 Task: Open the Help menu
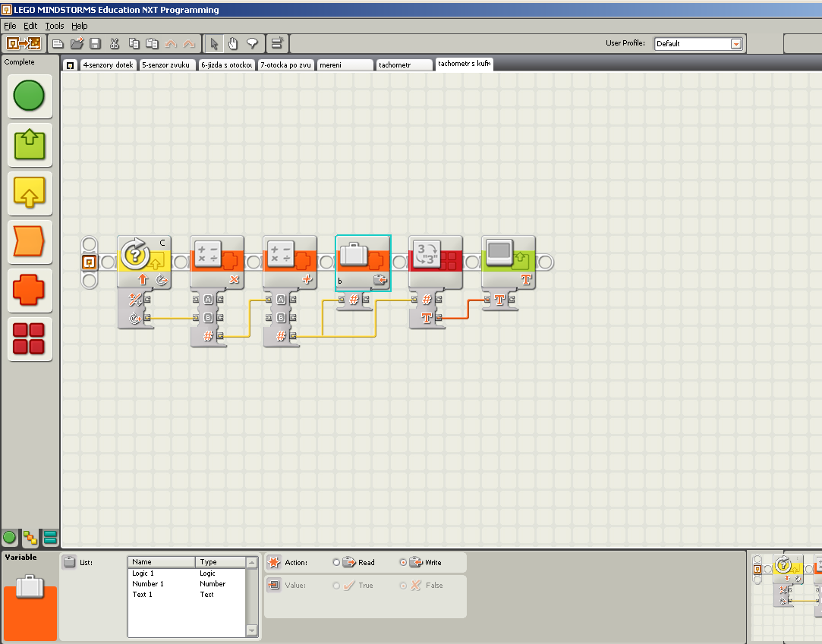pyautogui.click(x=80, y=26)
